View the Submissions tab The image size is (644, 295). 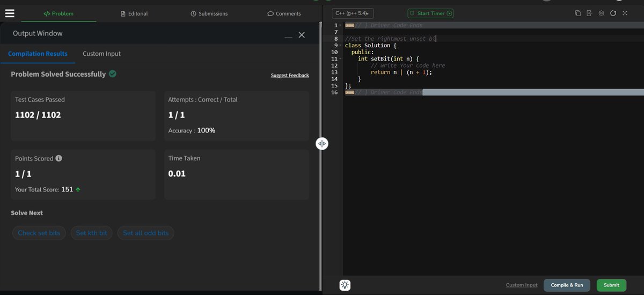click(209, 13)
